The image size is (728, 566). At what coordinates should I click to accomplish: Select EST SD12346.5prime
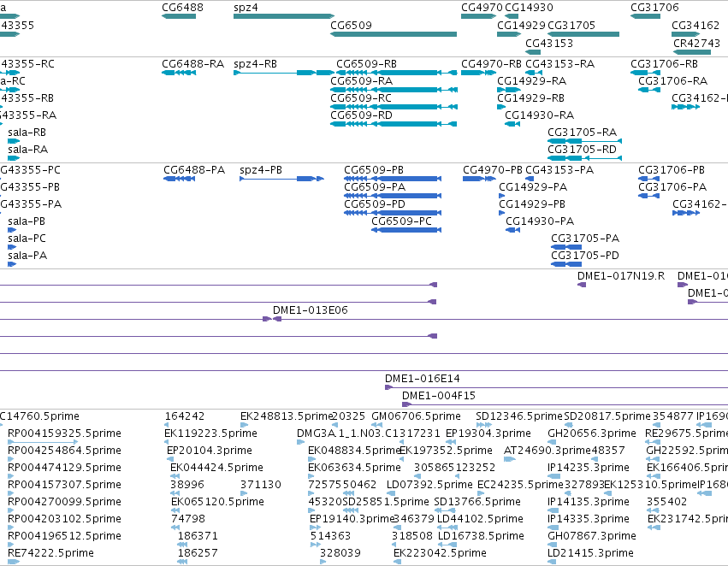pyautogui.click(x=519, y=416)
